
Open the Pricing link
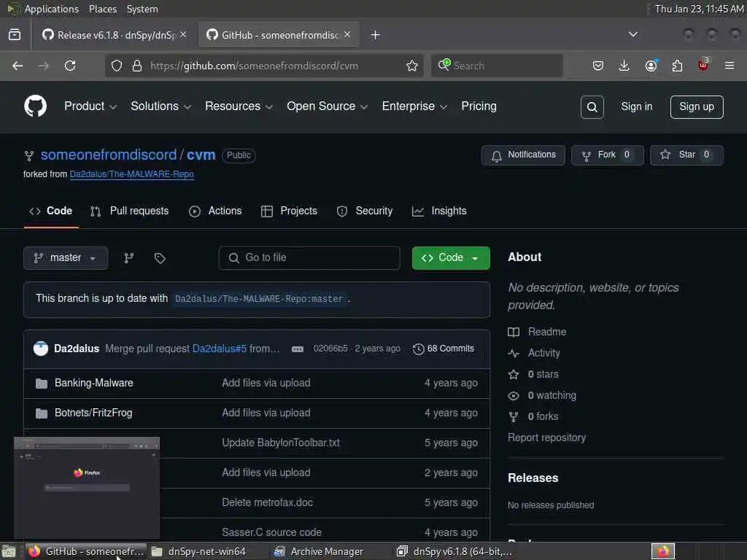pos(479,106)
